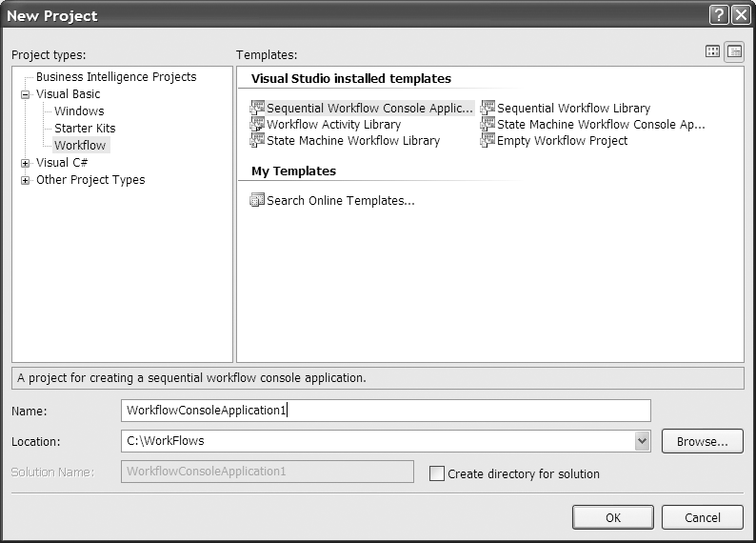Select Empty Workflow Project template label
The width and height of the screenshot is (756, 543).
coord(562,141)
